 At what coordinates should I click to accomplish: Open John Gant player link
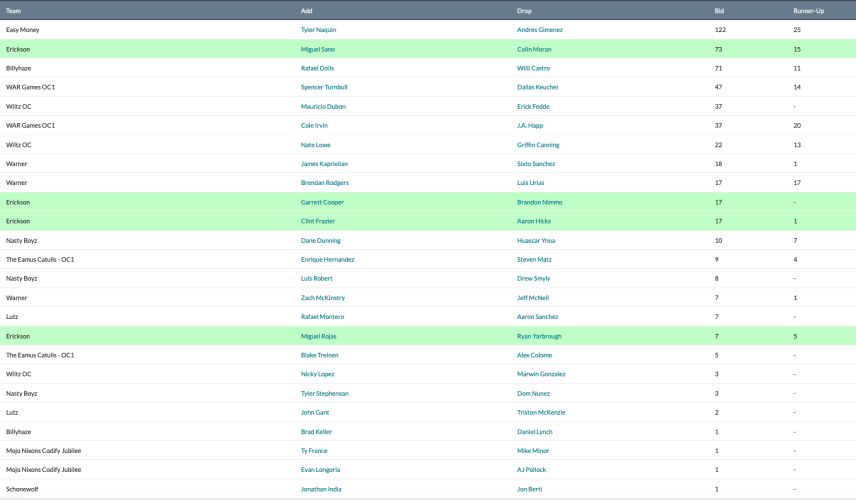coord(315,413)
